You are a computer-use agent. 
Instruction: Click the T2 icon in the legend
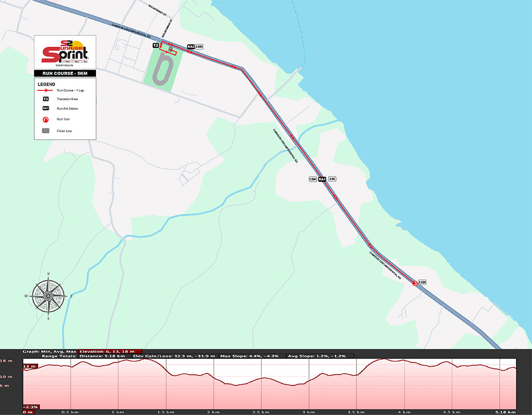(x=46, y=99)
